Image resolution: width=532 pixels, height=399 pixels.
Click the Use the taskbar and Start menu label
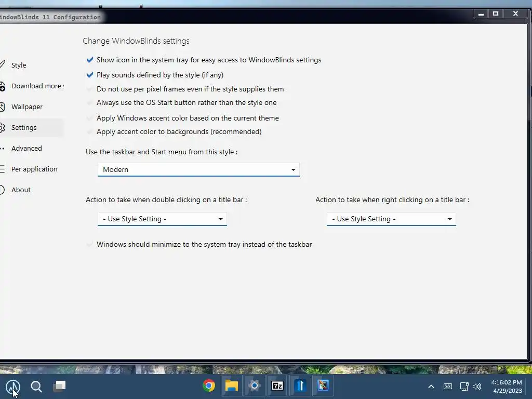tap(162, 152)
